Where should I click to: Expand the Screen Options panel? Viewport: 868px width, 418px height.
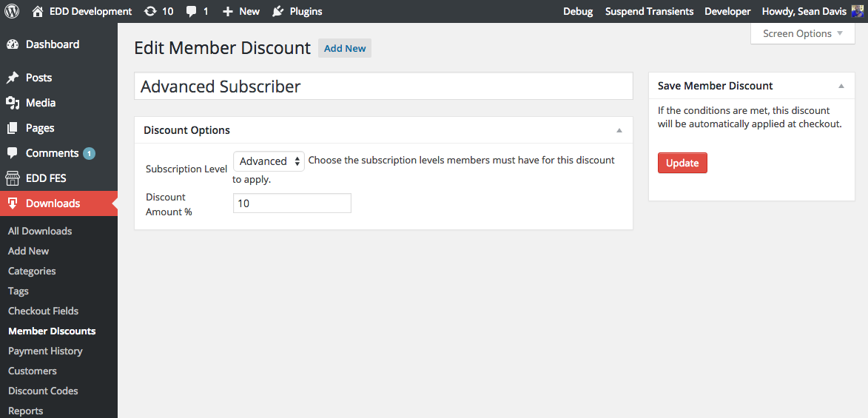coord(802,33)
